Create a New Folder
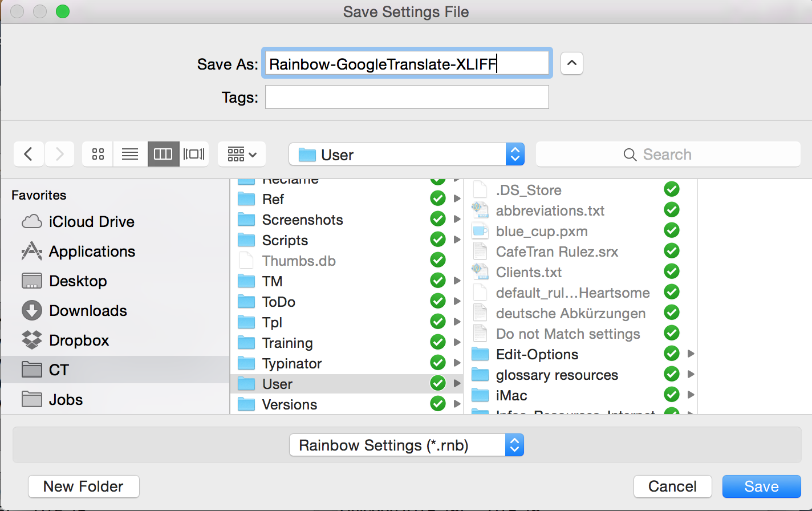Screen dimensions: 812x511 (x=83, y=486)
